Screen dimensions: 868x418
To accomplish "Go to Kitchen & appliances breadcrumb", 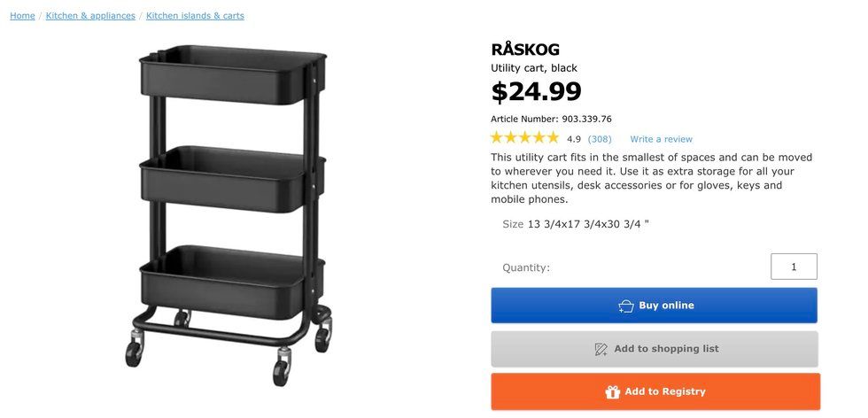I will tap(90, 16).
